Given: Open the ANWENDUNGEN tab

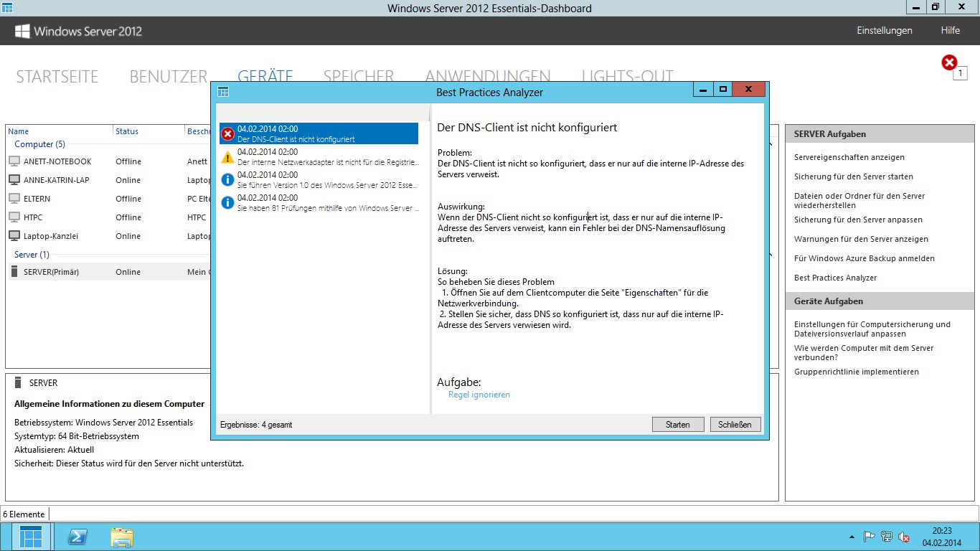Looking at the screenshot, I should coord(488,77).
